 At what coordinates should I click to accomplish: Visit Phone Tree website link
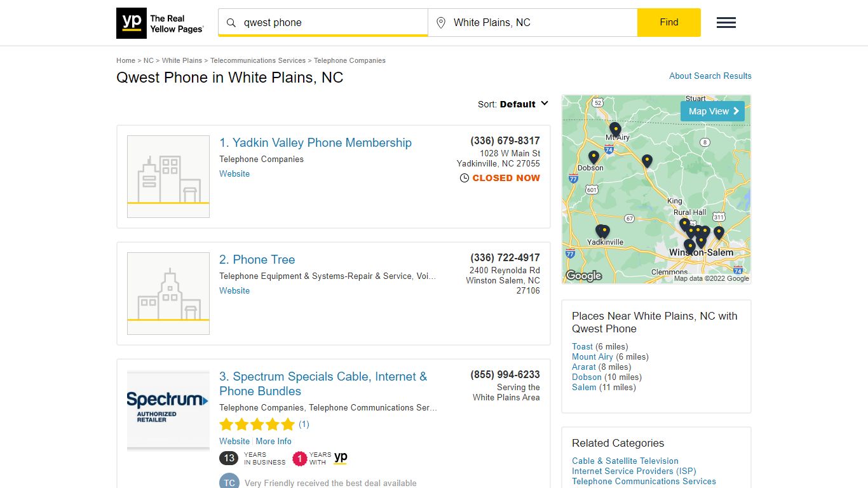(234, 290)
